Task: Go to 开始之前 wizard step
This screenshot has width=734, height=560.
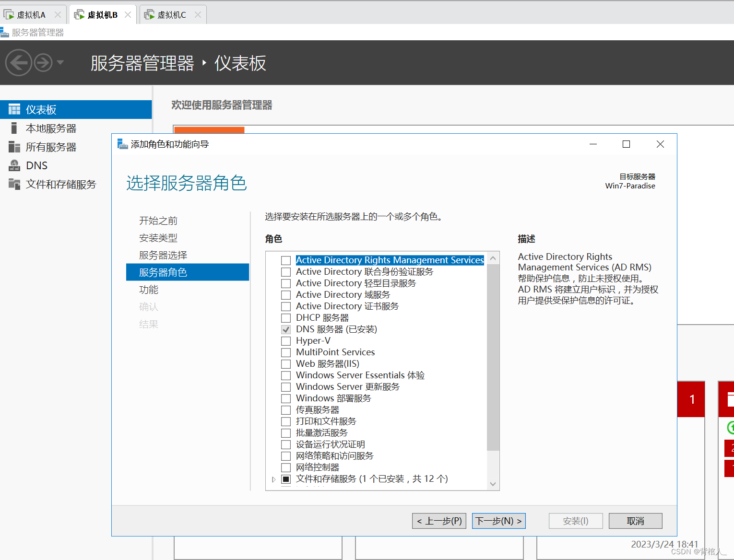Action: click(x=158, y=221)
